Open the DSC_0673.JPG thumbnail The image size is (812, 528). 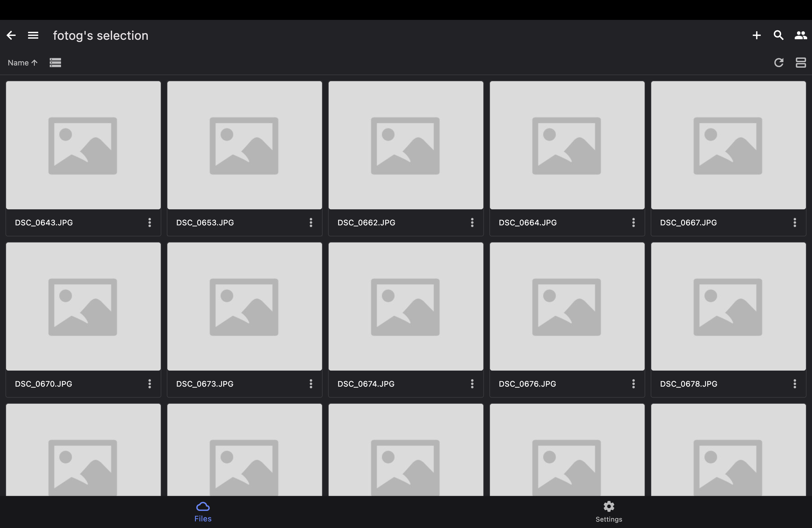tap(245, 306)
